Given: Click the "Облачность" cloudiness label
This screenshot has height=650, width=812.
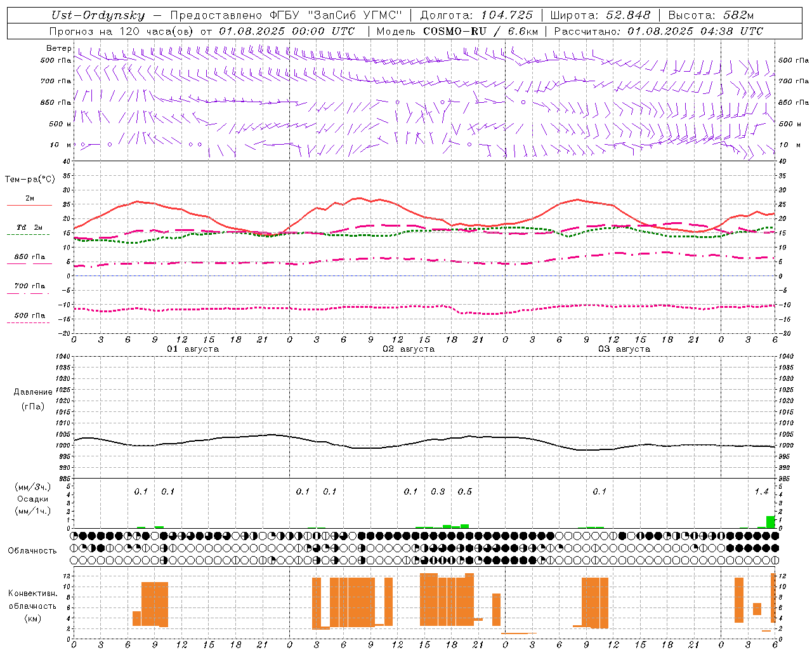Looking at the screenshot, I should [x=32, y=550].
